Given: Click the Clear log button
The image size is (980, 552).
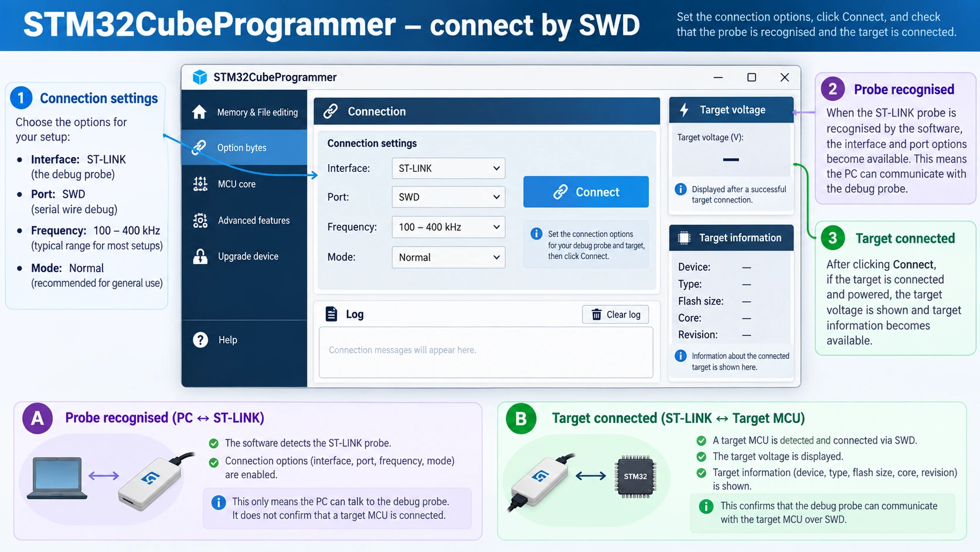Looking at the screenshot, I should click(615, 314).
